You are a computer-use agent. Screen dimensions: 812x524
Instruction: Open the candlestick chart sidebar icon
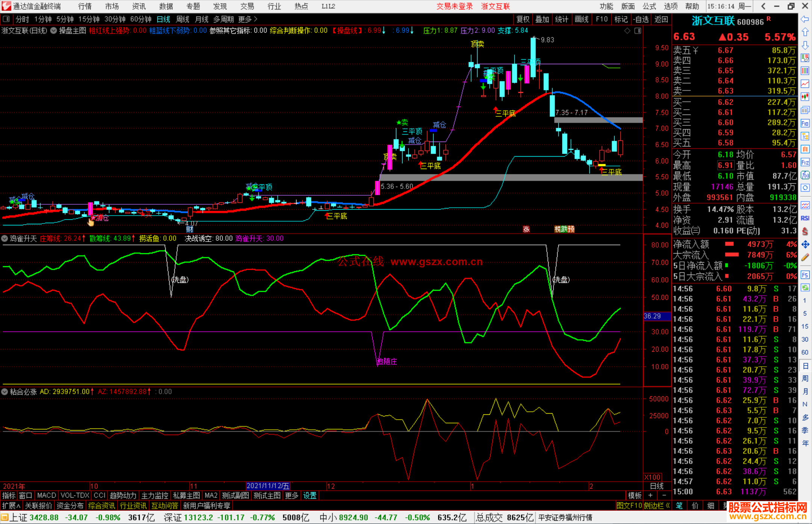(x=805, y=97)
